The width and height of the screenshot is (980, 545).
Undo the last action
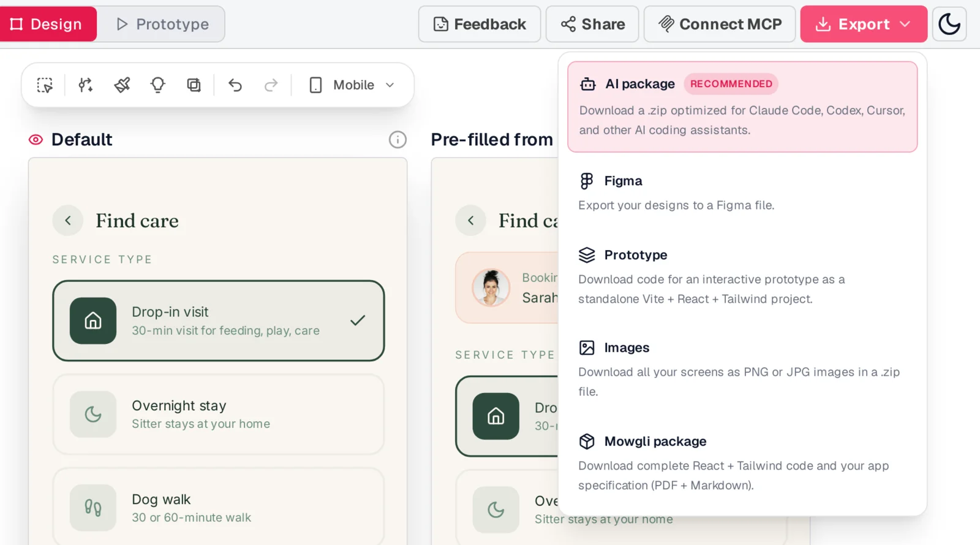click(x=235, y=85)
